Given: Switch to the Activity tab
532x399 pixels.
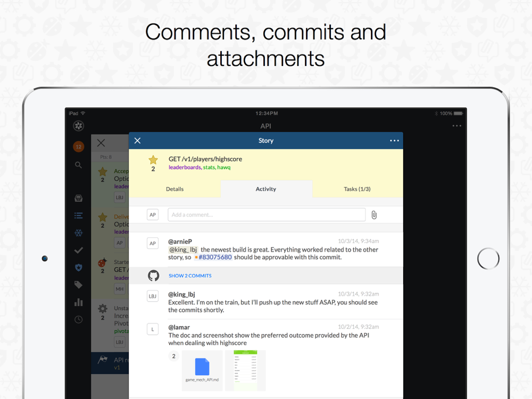Looking at the screenshot, I should click(266, 189).
